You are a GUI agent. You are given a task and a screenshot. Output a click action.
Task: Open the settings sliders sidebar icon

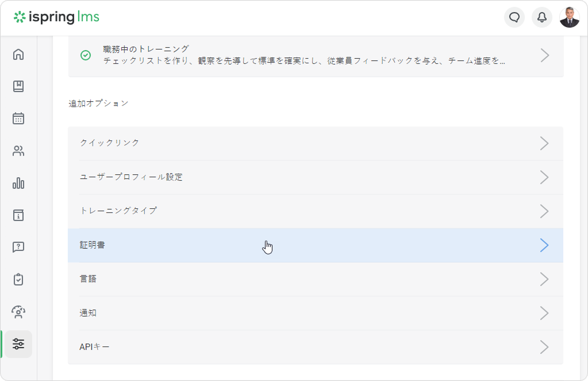coord(18,344)
